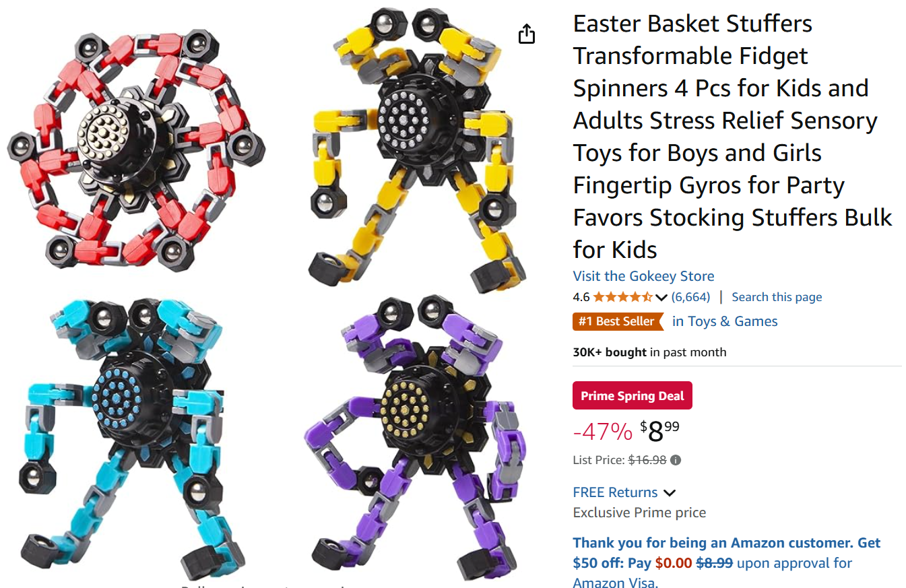Click the FREE Returns text link
Image resolution: width=906 pixels, height=588 pixels.
click(x=615, y=492)
